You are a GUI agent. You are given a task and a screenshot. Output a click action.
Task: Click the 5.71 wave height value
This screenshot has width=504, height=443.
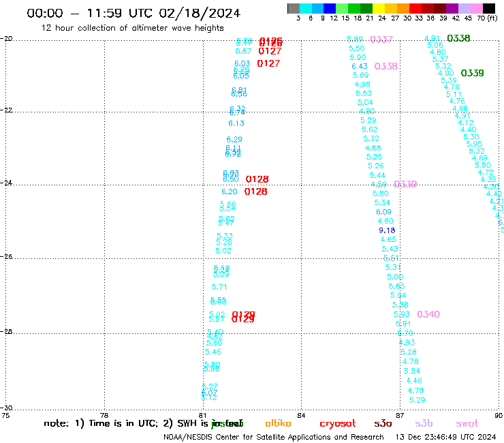219,287
